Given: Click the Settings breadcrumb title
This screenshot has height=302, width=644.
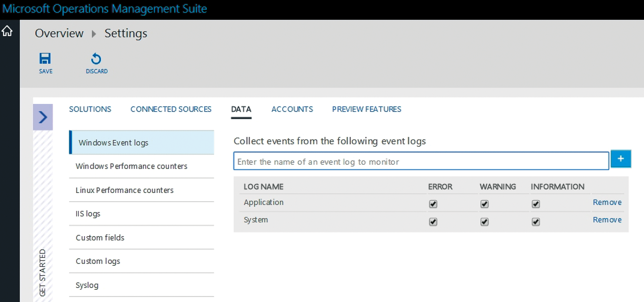Looking at the screenshot, I should (126, 33).
